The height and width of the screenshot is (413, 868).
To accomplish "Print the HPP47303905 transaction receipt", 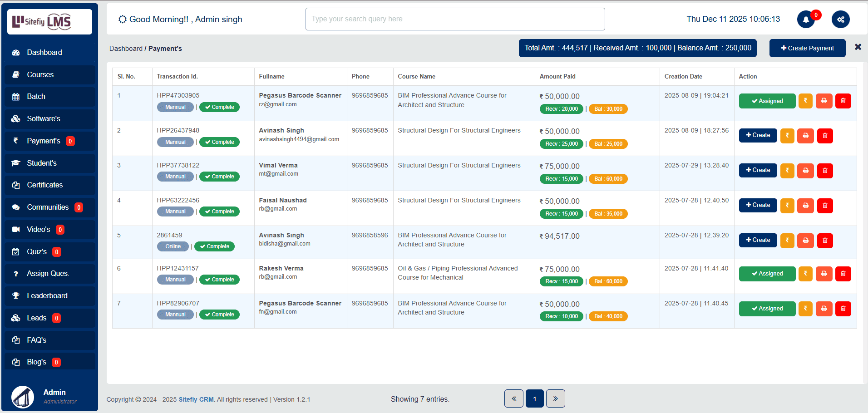I will point(824,101).
